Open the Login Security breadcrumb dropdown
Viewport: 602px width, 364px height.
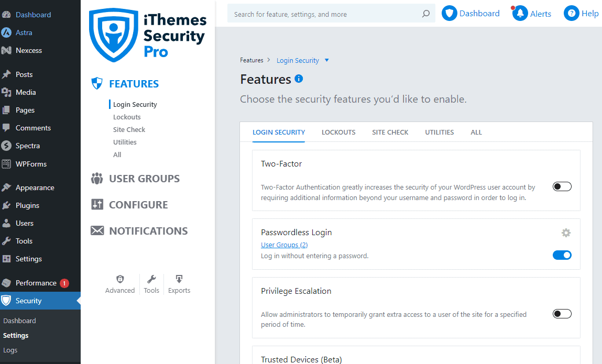coord(326,60)
